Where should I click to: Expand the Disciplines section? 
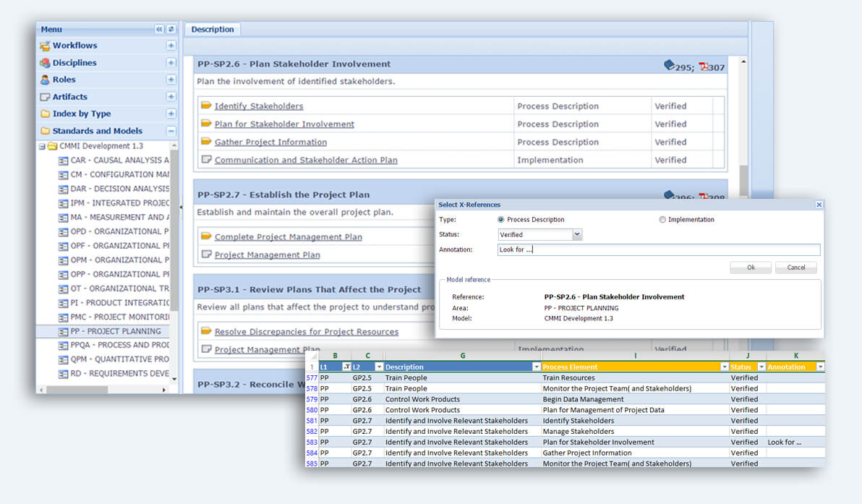(x=171, y=63)
